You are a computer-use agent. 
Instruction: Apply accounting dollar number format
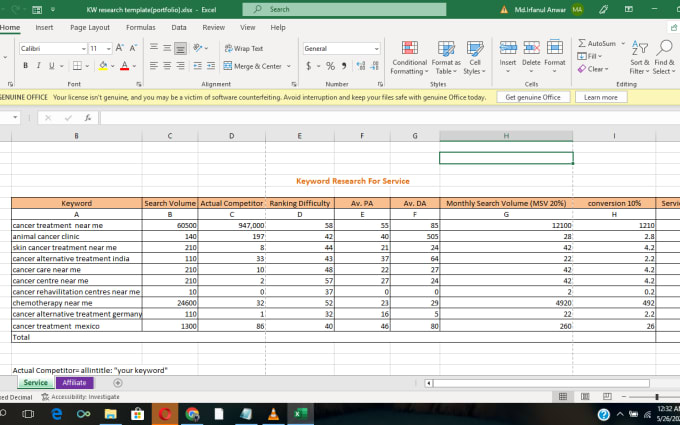[308, 66]
